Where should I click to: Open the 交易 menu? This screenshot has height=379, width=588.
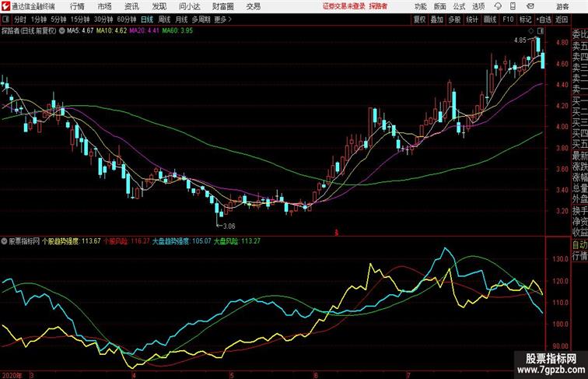(x=253, y=6)
